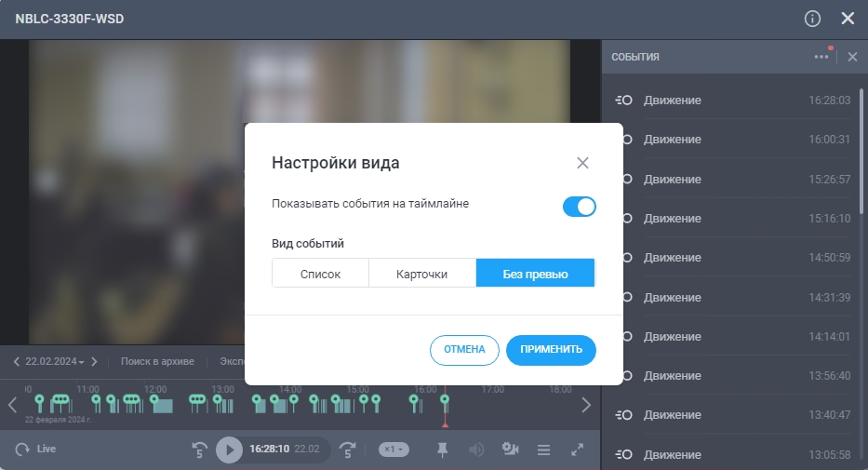The image size is (868, 470).
Task: Click the 16:28:10 current time display
Action: coord(269,449)
